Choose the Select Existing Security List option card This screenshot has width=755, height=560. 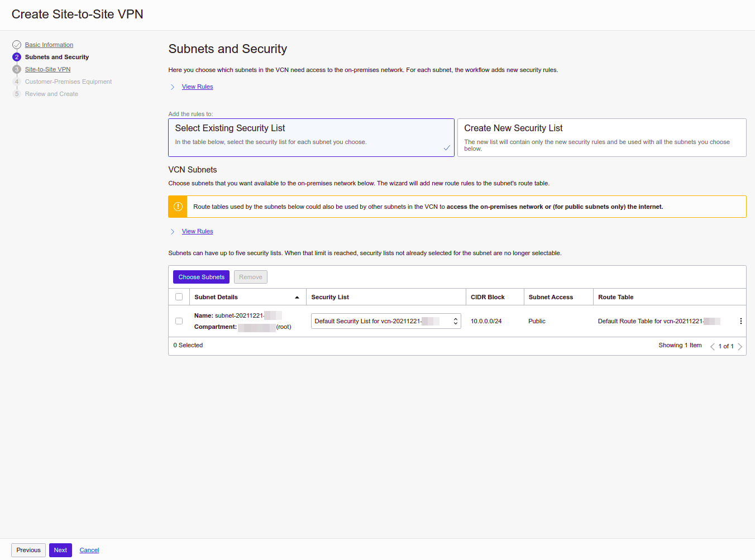click(311, 137)
